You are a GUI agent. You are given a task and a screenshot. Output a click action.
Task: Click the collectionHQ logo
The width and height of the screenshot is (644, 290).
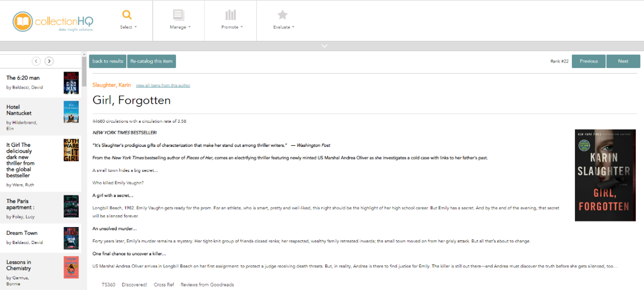click(x=53, y=21)
